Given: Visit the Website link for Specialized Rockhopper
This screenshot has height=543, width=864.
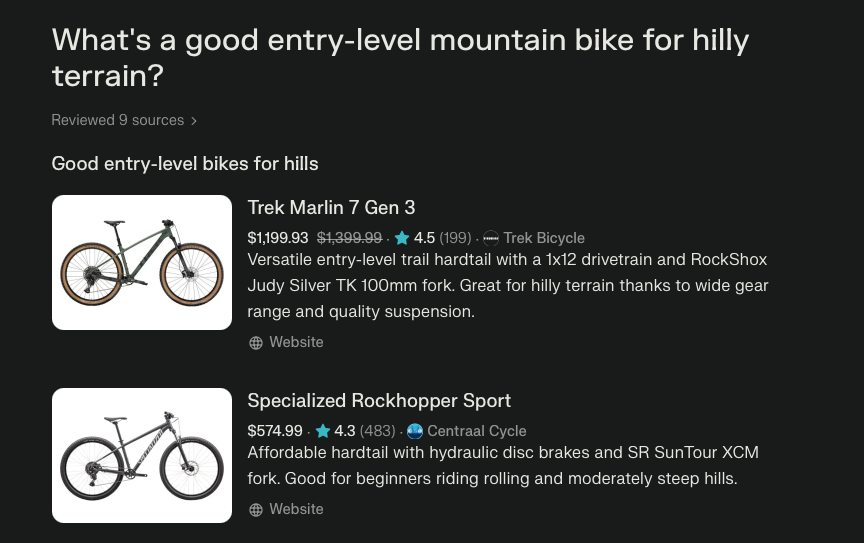Looking at the screenshot, I should 296,509.
